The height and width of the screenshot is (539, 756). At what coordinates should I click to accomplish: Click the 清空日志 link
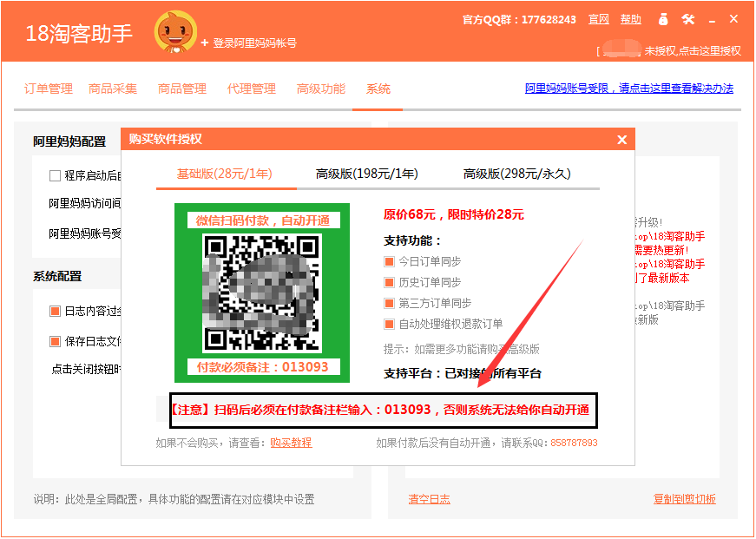click(x=429, y=499)
